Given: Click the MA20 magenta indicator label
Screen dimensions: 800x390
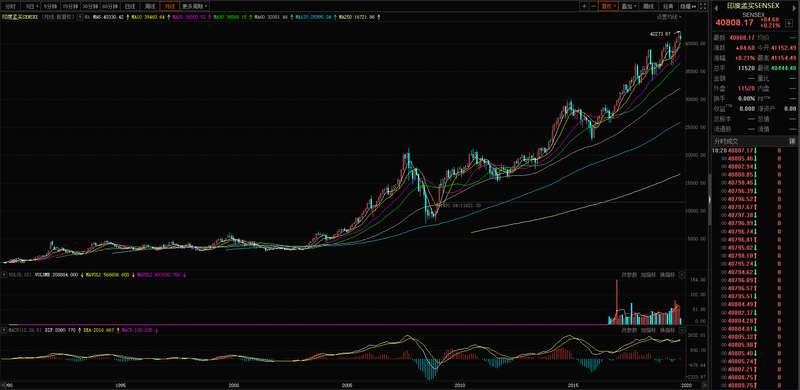Looking at the screenshot, I should 189,17.
